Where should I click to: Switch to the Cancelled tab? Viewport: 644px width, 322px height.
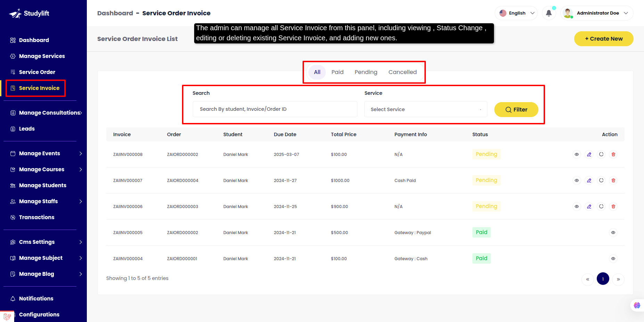[x=403, y=72]
